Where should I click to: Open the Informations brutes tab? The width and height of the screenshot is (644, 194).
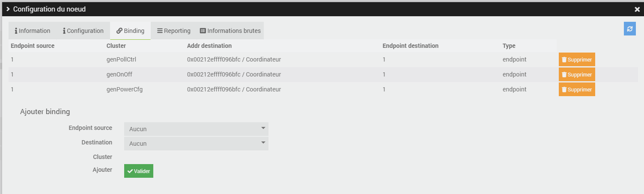point(230,31)
